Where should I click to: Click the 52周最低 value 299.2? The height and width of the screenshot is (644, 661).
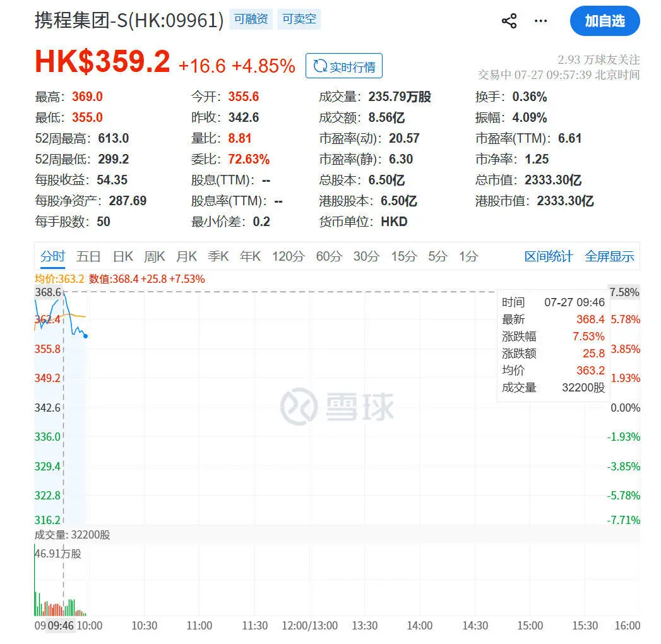tap(114, 159)
